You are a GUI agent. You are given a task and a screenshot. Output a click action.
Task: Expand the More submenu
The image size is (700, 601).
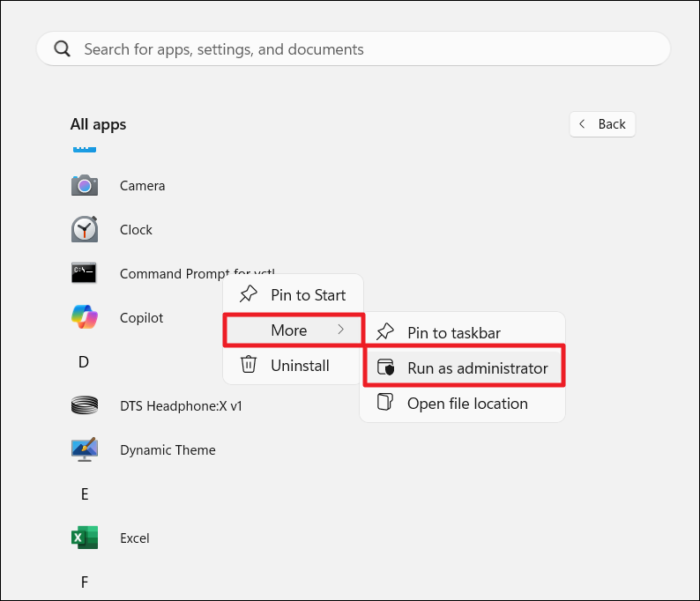pos(289,330)
